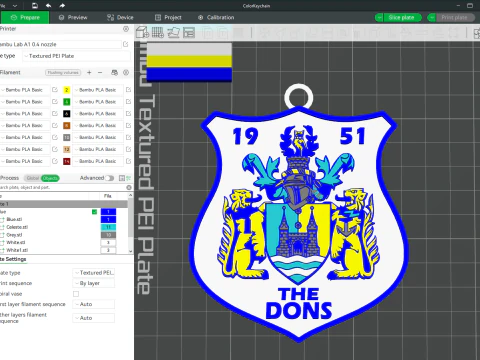The width and height of the screenshot is (480, 360).
Task: Switch process scope to Global
Action: coord(33,178)
